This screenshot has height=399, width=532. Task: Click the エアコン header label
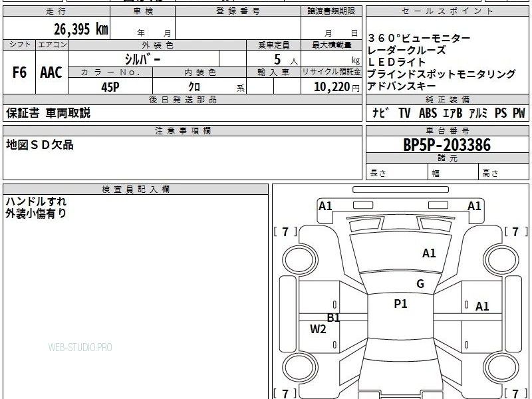coord(52,45)
